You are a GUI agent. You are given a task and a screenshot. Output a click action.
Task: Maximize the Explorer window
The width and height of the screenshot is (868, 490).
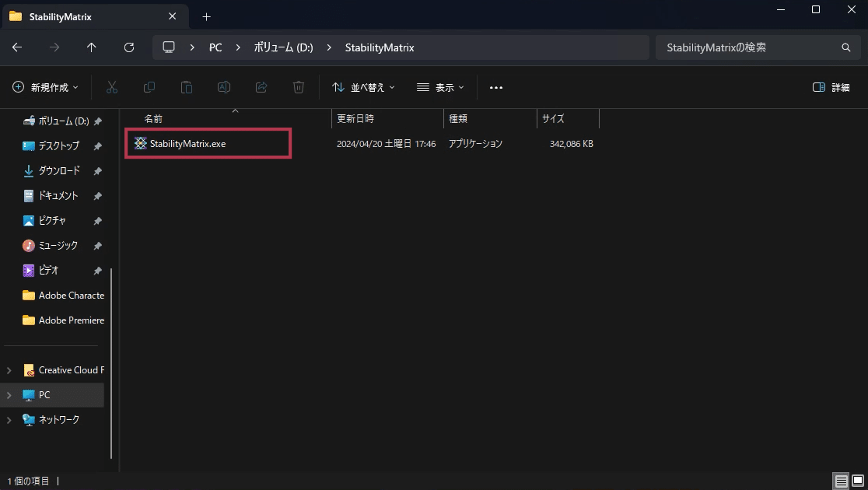point(815,9)
